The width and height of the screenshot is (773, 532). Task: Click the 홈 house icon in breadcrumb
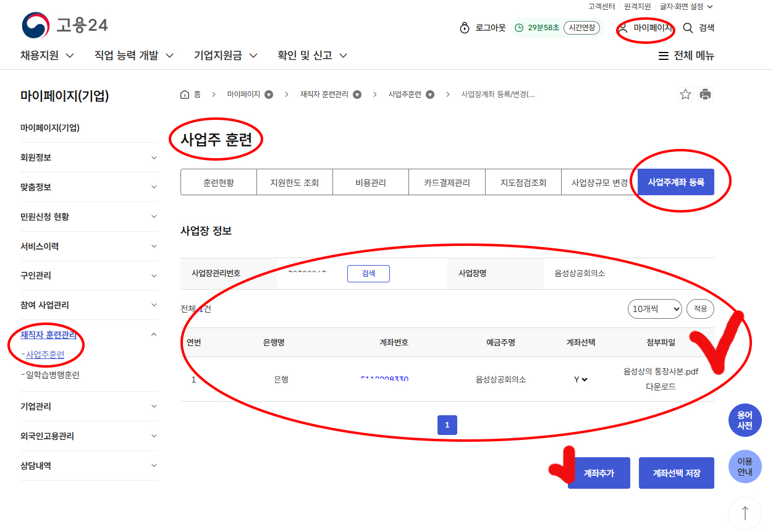185,95
